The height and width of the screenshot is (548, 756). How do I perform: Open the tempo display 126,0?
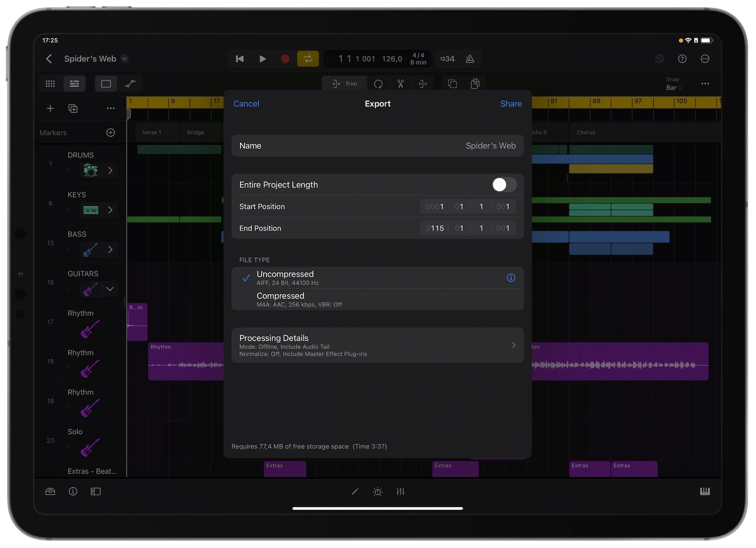(392, 59)
